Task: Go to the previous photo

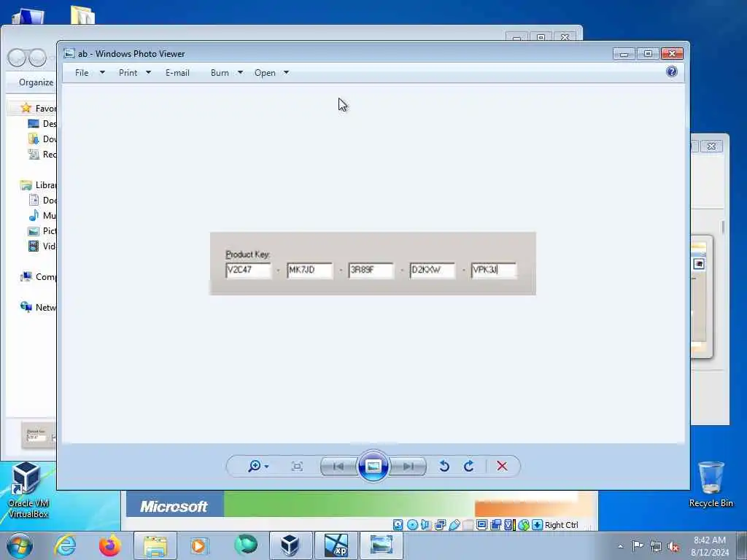Action: (x=338, y=466)
